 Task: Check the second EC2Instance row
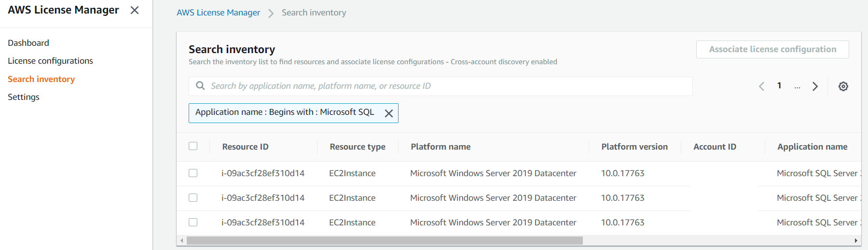pyautogui.click(x=193, y=198)
